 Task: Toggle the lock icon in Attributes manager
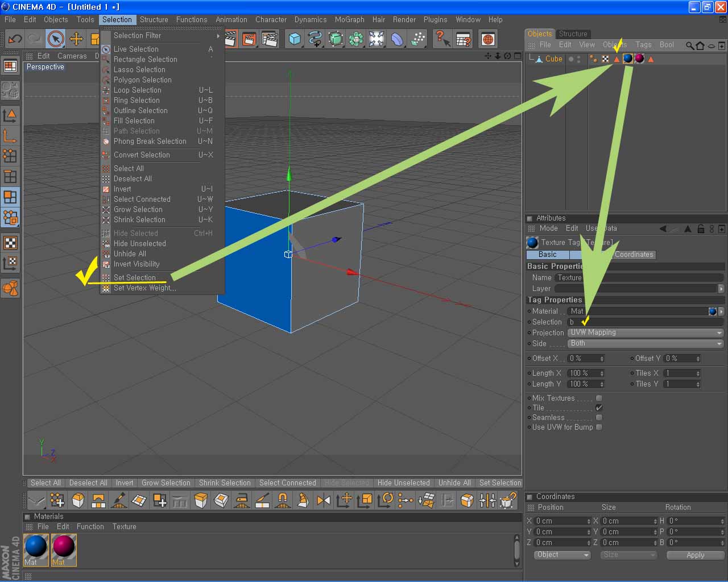coord(701,228)
